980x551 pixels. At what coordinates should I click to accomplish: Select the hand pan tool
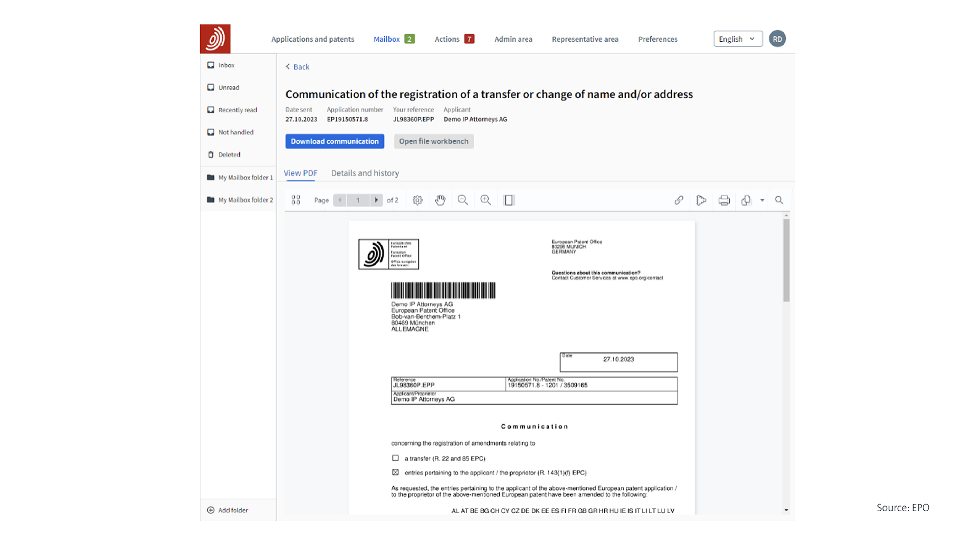[440, 200]
